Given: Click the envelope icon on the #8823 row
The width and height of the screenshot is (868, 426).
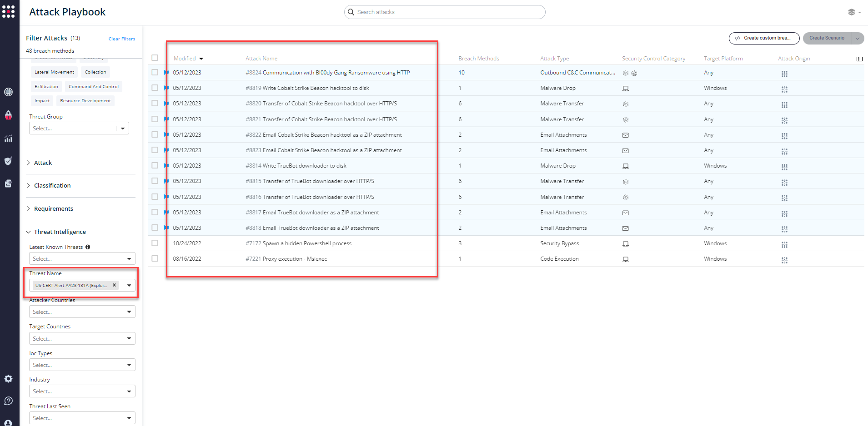Looking at the screenshot, I should (625, 150).
